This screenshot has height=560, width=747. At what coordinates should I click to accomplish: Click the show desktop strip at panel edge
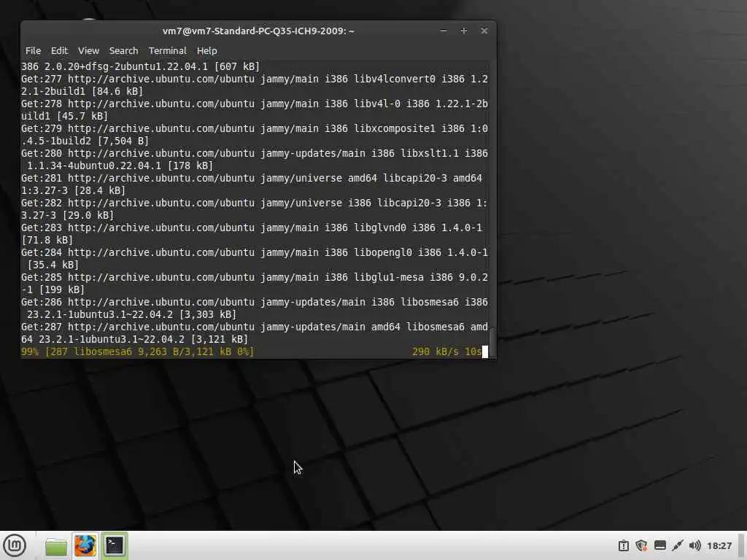(x=742, y=545)
